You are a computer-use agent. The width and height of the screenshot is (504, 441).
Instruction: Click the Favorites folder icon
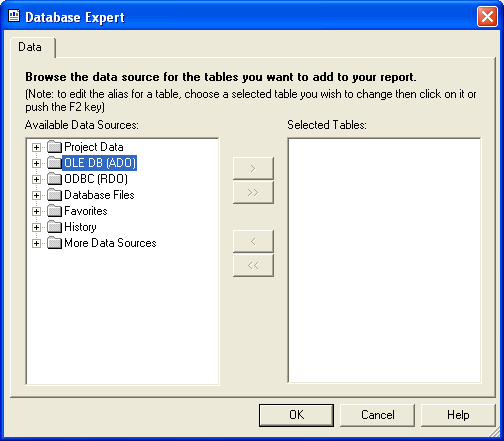54,211
